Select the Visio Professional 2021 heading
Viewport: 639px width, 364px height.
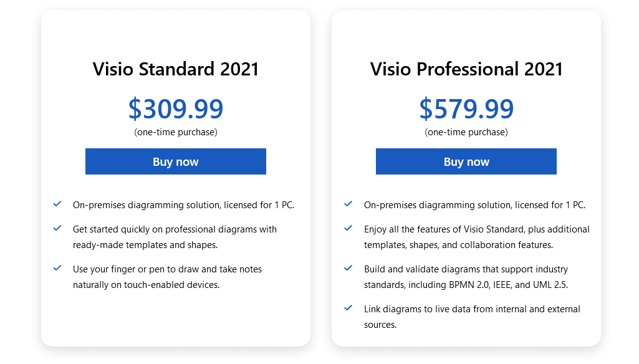pos(466,69)
